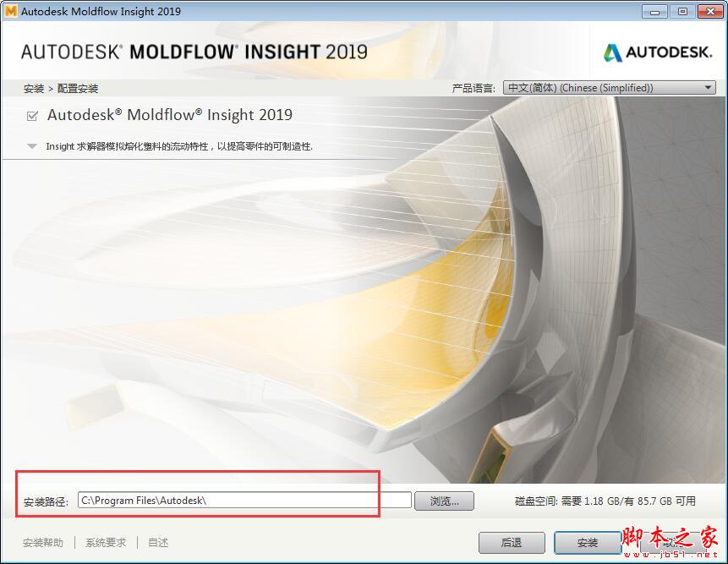Screen dimensions: 728x564
Task: Toggle the Autodesk Moldflow Insight 2019 checkbox
Action: [32, 116]
